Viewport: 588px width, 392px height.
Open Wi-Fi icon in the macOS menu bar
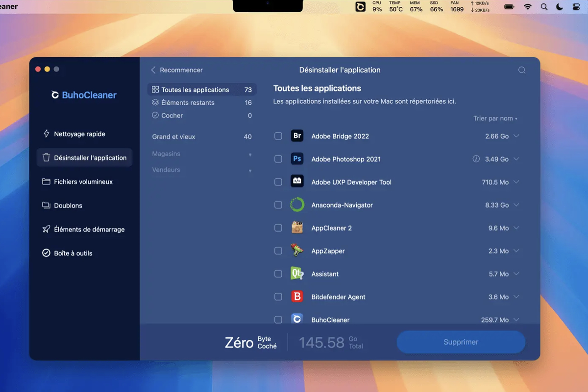pyautogui.click(x=528, y=7)
